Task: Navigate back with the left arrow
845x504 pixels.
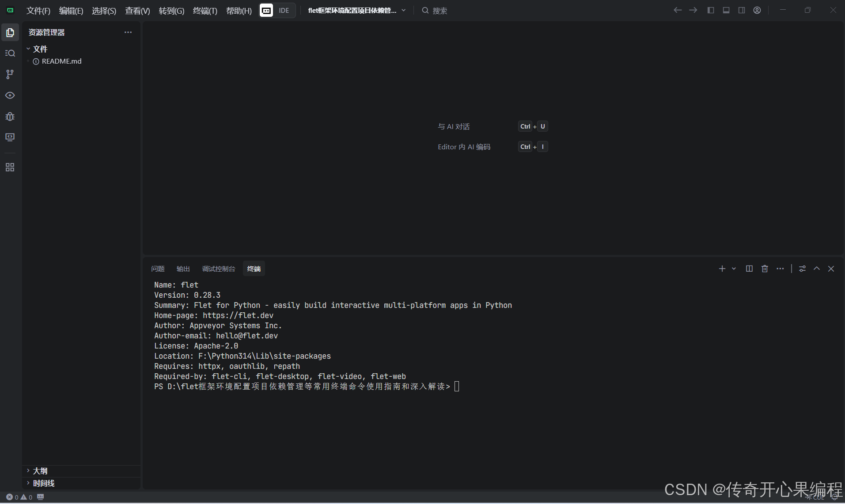Action: coord(678,10)
